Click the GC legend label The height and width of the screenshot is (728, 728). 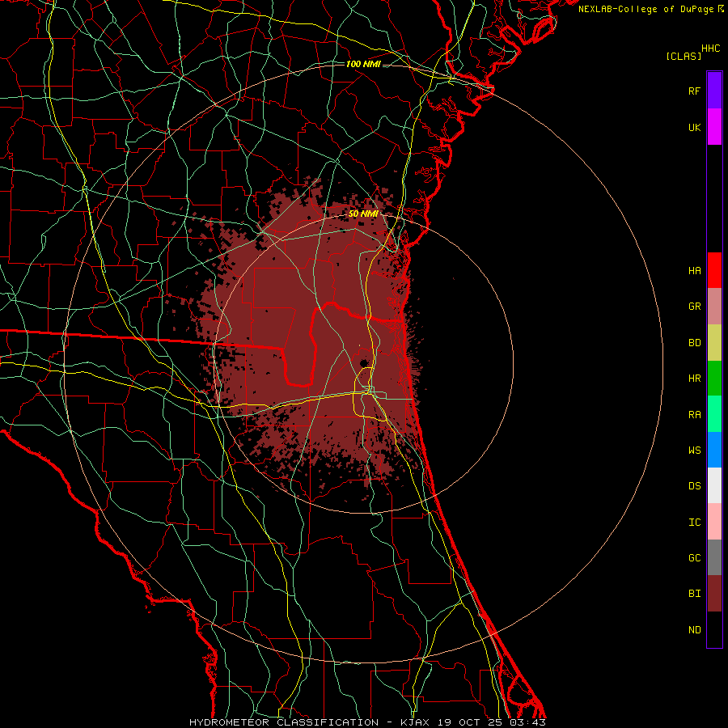coord(695,558)
